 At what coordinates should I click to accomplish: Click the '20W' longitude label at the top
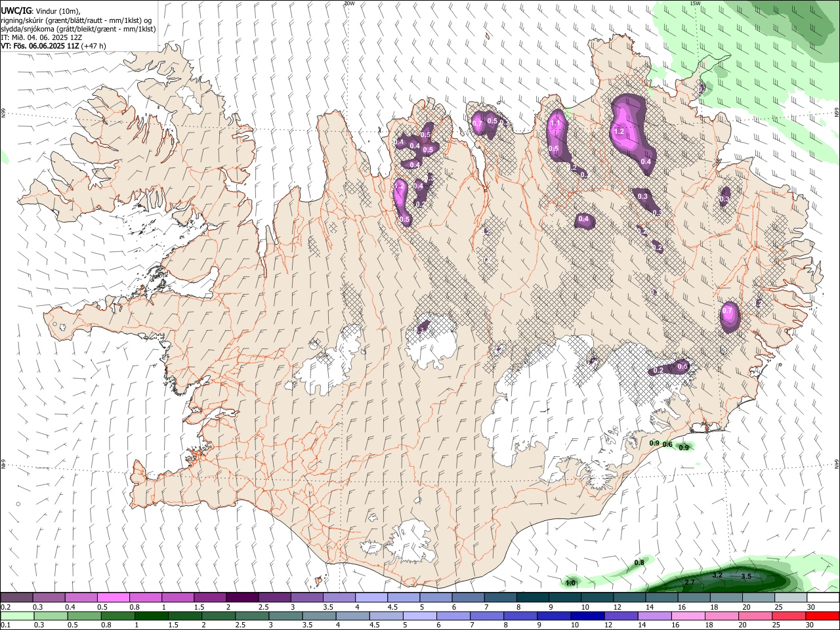pyautogui.click(x=349, y=3)
